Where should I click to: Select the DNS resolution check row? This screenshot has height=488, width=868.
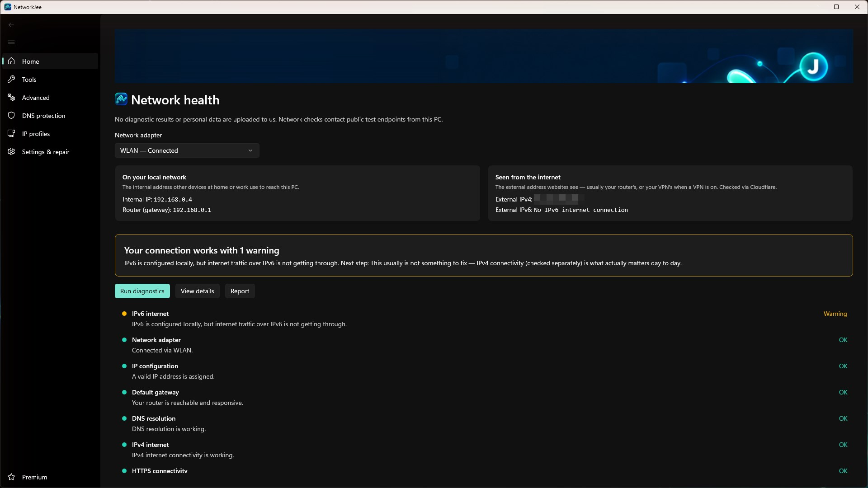coord(484,423)
